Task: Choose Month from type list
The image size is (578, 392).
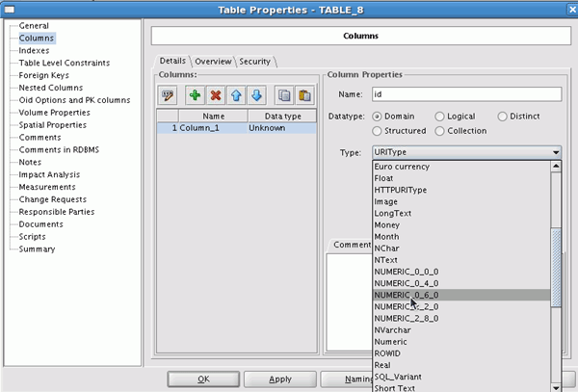Action: click(461, 237)
